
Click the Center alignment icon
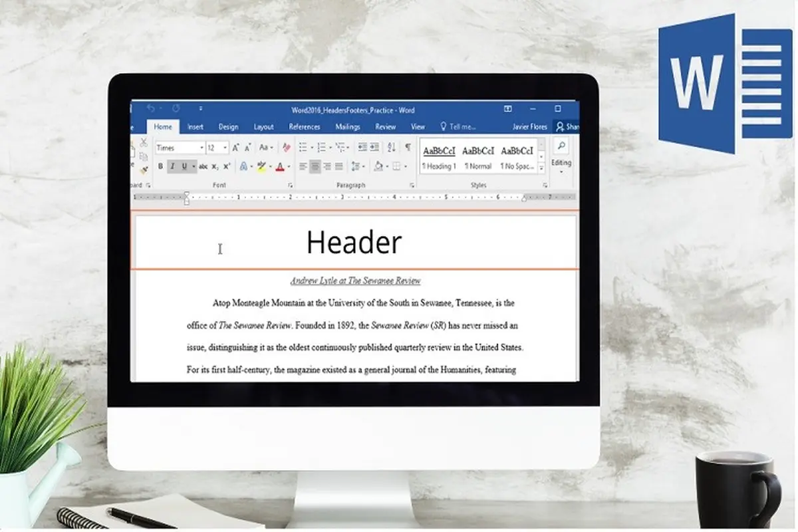[x=314, y=166]
